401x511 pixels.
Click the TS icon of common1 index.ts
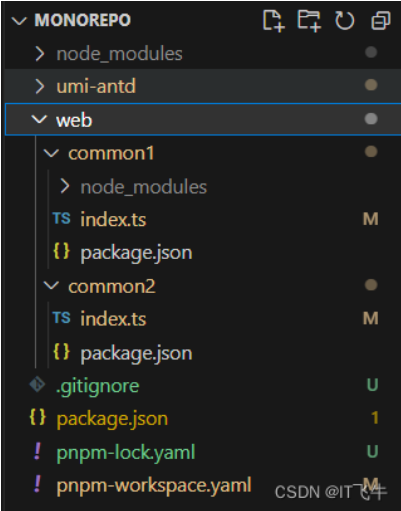(62, 219)
